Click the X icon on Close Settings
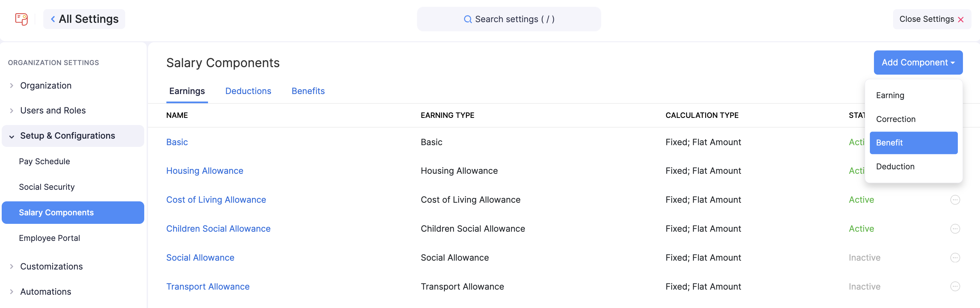The width and height of the screenshot is (980, 308). [961, 19]
